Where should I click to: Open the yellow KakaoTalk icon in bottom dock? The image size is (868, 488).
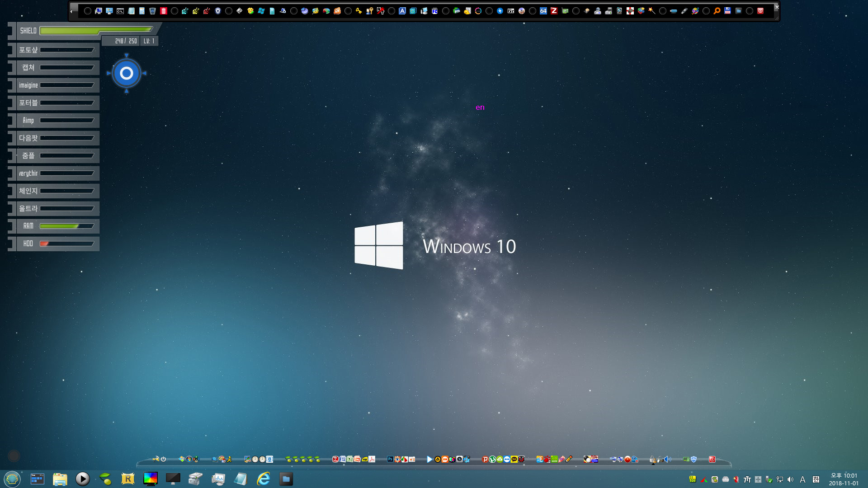point(514,459)
